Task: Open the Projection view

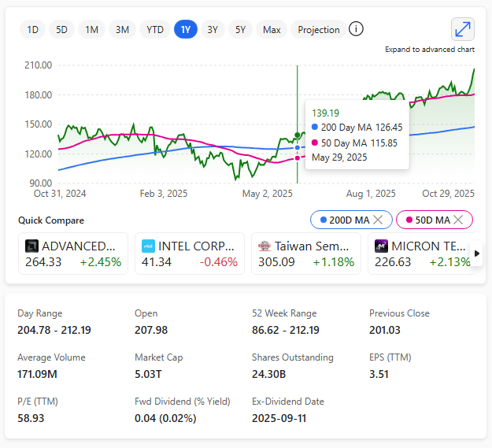Action: (319, 30)
